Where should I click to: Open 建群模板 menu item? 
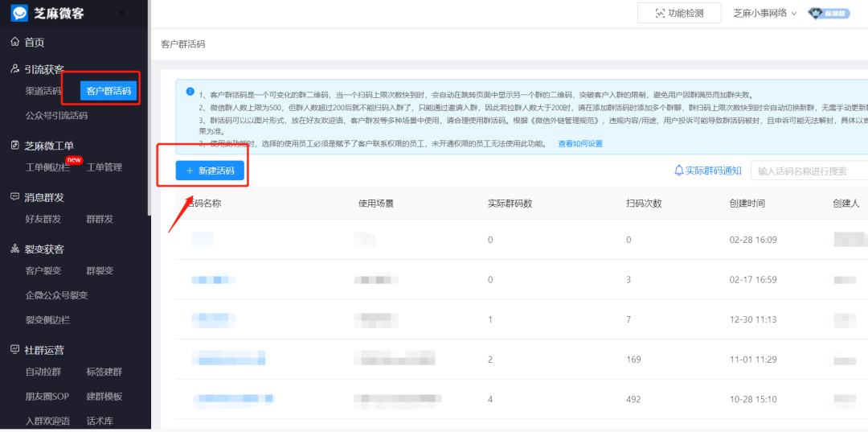click(x=104, y=397)
